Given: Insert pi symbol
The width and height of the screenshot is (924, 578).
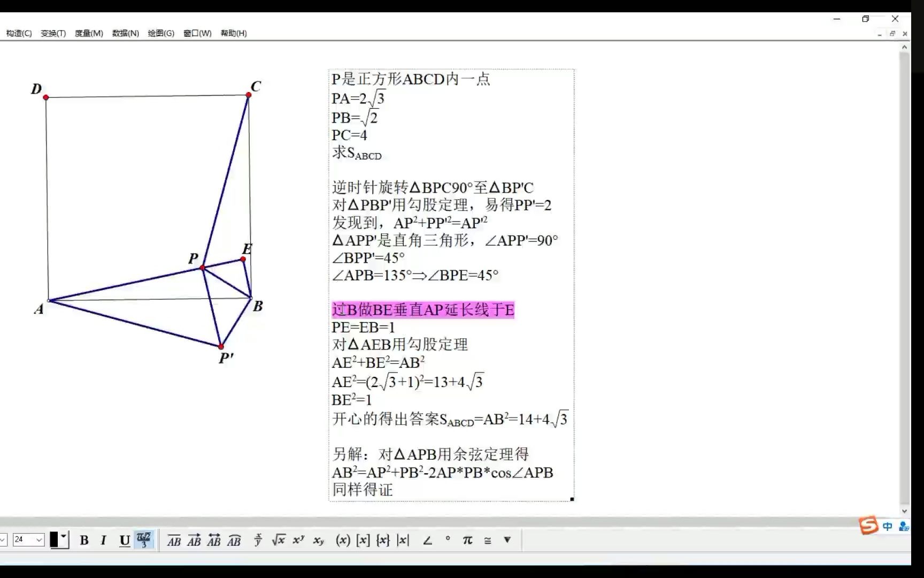Looking at the screenshot, I should click(x=467, y=540).
